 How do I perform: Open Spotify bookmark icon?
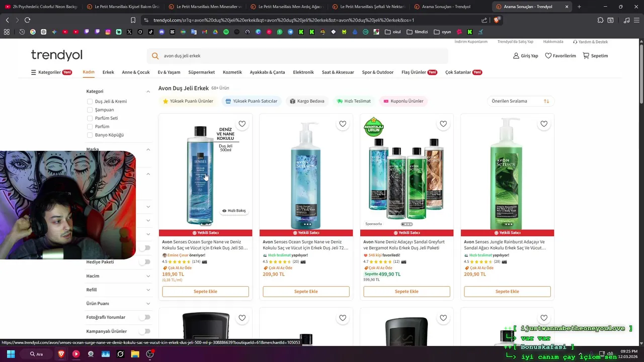(x=226, y=32)
